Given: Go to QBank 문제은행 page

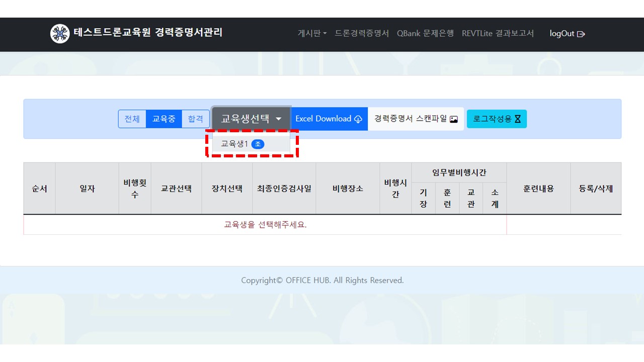Looking at the screenshot, I should (425, 34).
